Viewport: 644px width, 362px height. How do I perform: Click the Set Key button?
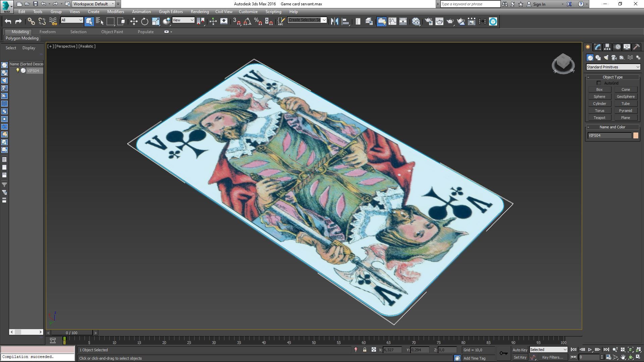pos(520,357)
